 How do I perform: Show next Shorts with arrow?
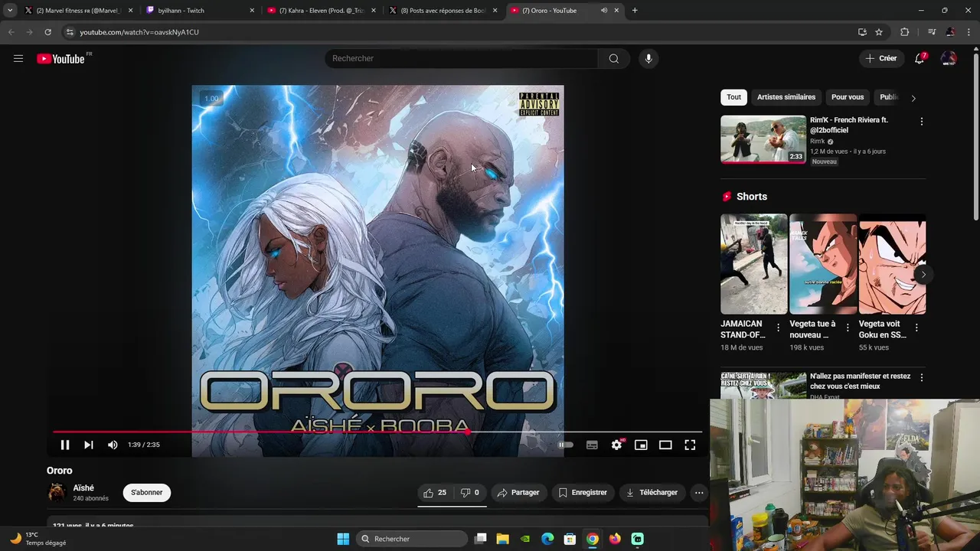pyautogui.click(x=923, y=275)
